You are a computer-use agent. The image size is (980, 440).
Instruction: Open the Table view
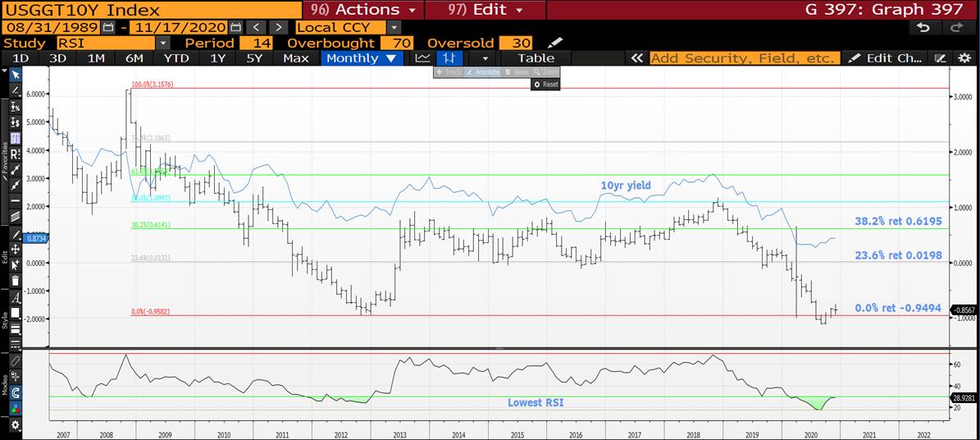pos(536,58)
